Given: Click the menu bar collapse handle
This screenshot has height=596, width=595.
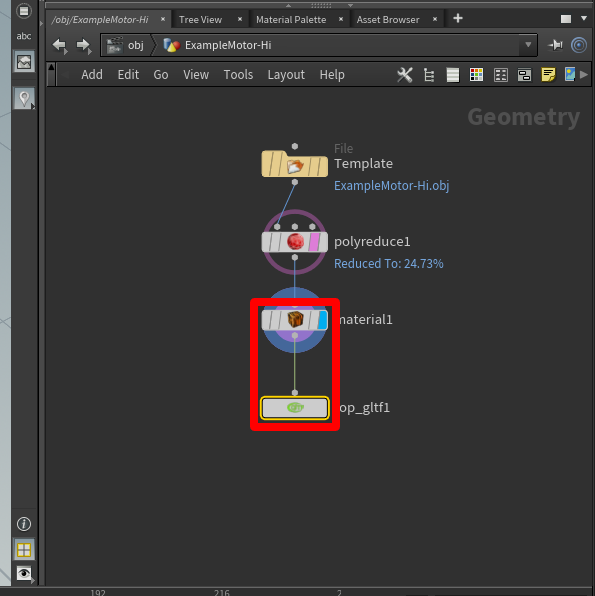Looking at the screenshot, I should [x=51, y=74].
